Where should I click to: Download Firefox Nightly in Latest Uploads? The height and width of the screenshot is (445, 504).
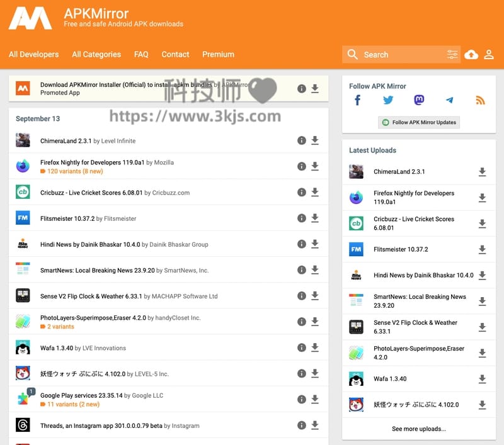click(482, 198)
